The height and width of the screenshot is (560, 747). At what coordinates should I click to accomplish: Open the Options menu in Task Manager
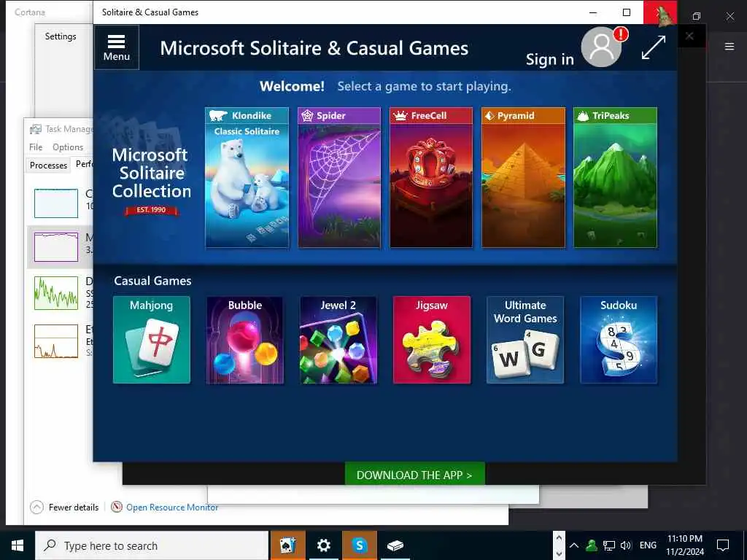[68, 147]
